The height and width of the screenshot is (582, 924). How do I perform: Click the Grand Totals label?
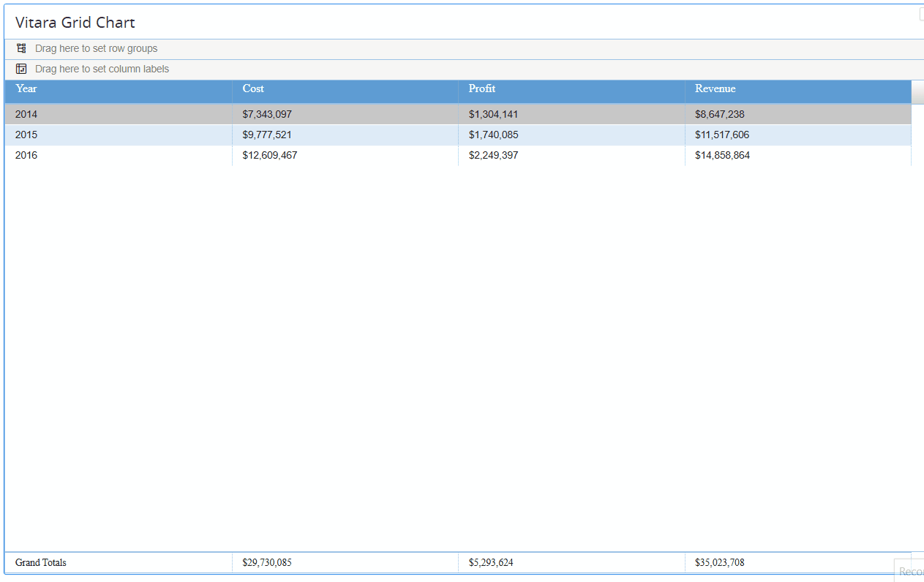[41, 562]
